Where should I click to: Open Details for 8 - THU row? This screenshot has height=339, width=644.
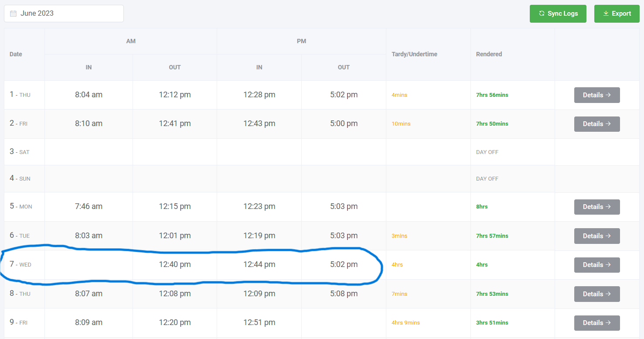point(596,294)
